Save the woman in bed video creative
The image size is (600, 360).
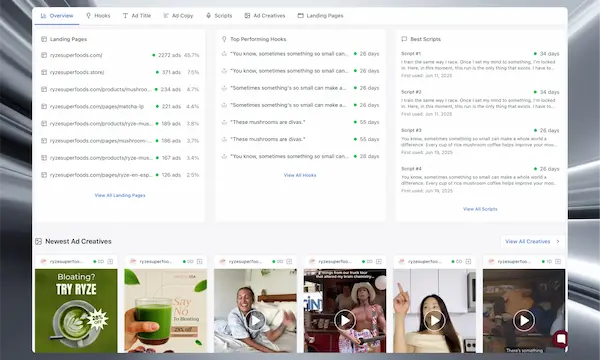point(289,261)
